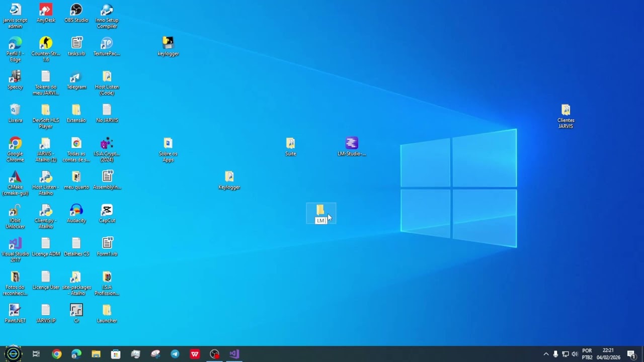The image size is (644, 362).
Task: Select the Lixeira recycle bin icon
Action: (x=15, y=113)
